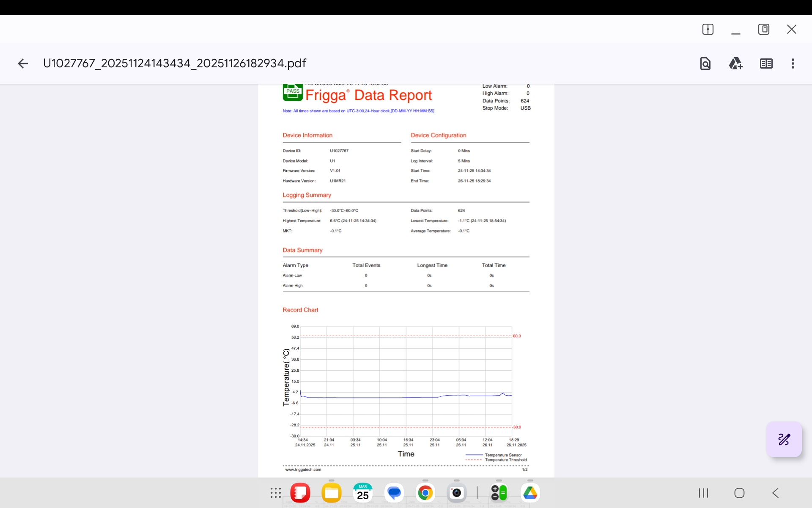Toggle the split-screen window icon
The image size is (812, 508).
coord(708,29)
